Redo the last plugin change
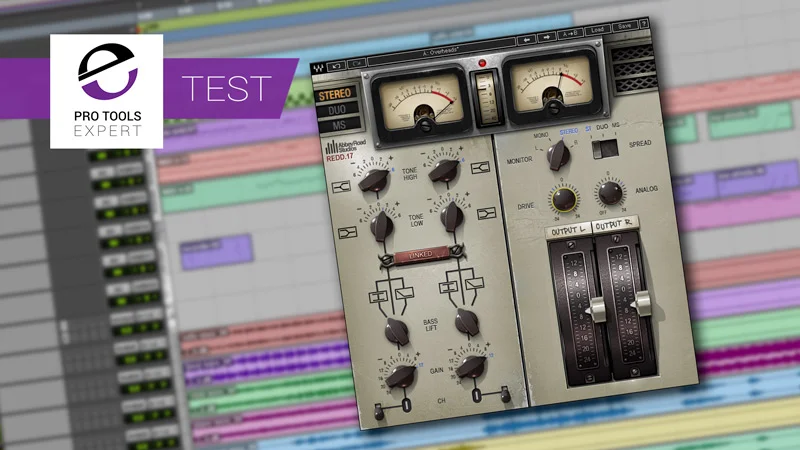The width and height of the screenshot is (800, 450). point(357,63)
